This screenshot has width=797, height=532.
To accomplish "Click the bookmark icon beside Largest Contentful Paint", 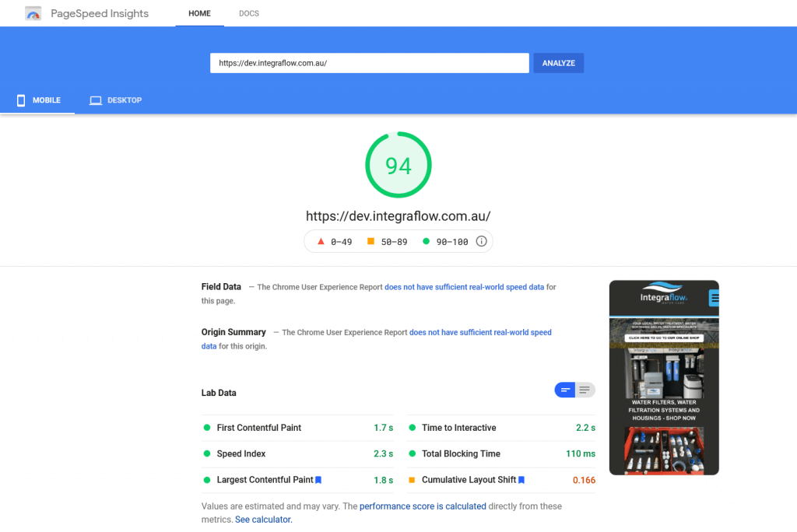I will [318, 480].
